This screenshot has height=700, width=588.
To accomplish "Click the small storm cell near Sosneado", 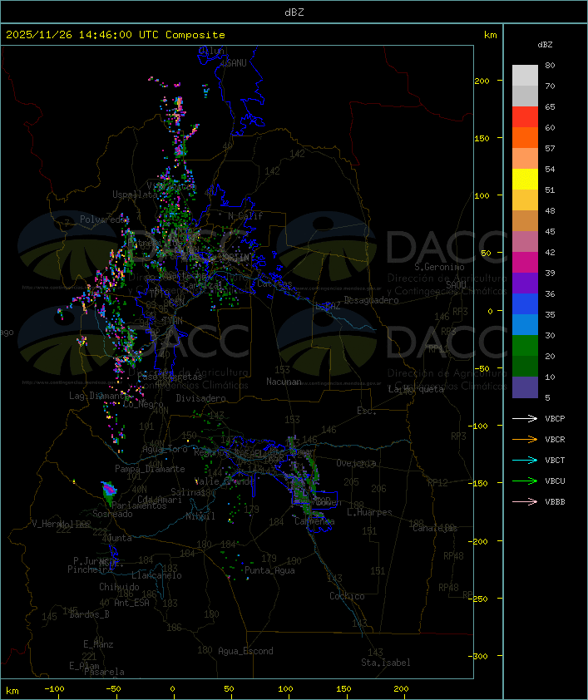I will point(109,493).
